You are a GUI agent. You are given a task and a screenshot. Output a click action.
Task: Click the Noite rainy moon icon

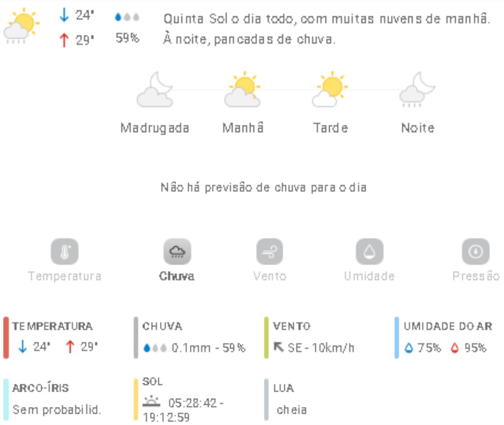coord(417,90)
